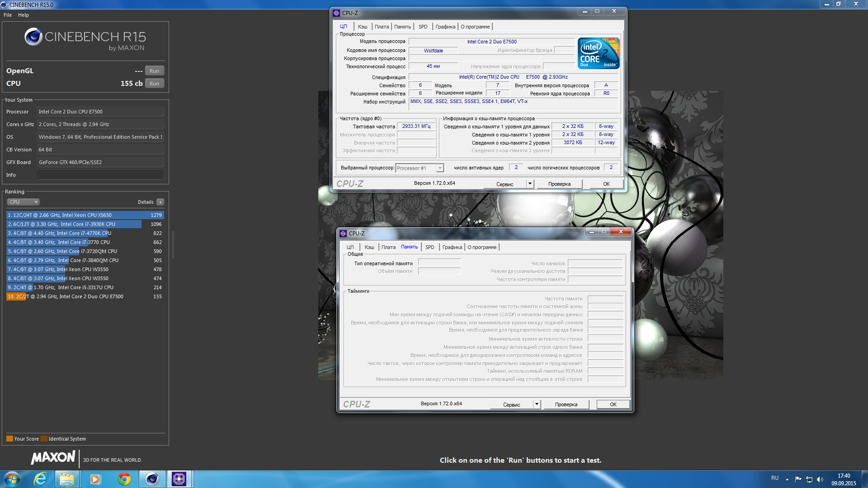Expand Сервис dropdown arrow in bottom CPU-Z

[537, 404]
